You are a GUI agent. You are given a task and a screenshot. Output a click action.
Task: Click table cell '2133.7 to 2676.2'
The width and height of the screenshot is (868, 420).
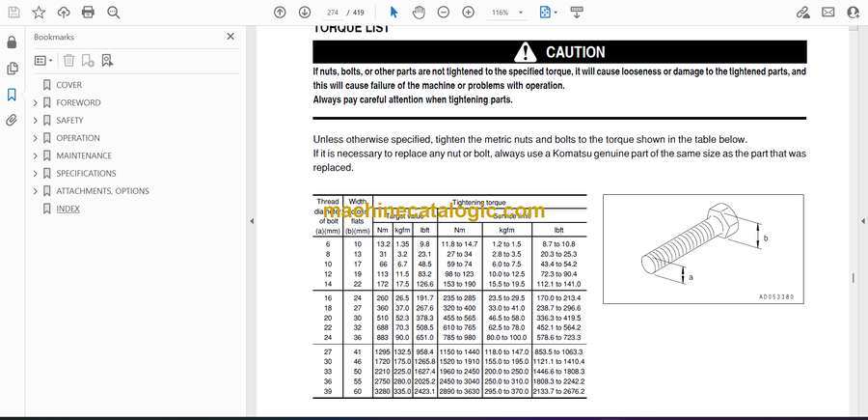[559, 392]
